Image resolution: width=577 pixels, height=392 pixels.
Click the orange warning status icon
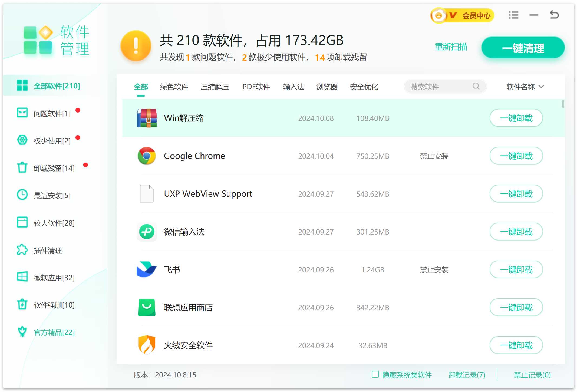coord(136,46)
